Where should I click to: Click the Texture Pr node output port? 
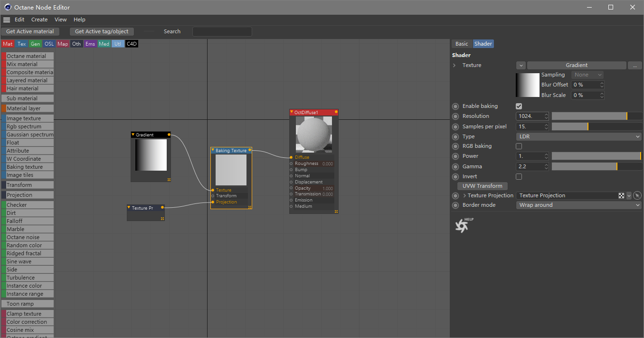163,208
